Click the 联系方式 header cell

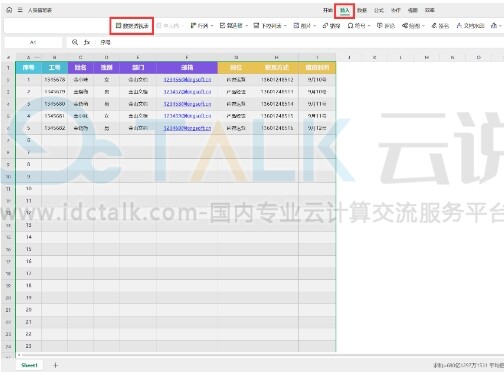click(x=277, y=68)
